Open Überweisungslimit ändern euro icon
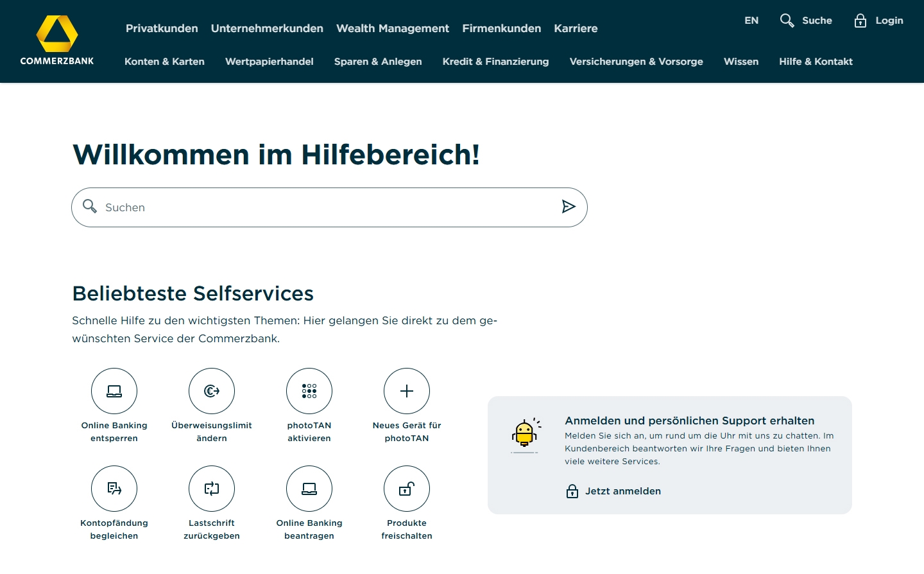This screenshot has width=924, height=574. tap(212, 391)
